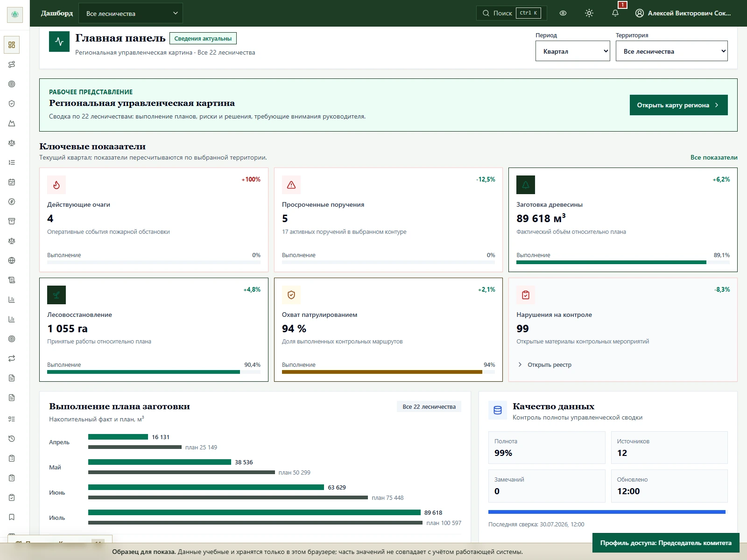Click the Обновлено 12:00 tile
The image size is (747, 560).
click(x=669, y=486)
